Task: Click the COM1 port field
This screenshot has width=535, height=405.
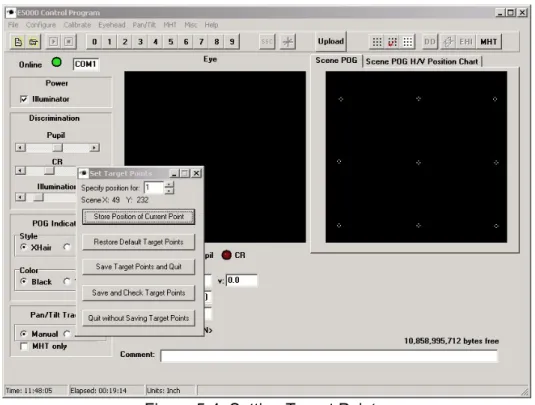Action: (x=86, y=64)
